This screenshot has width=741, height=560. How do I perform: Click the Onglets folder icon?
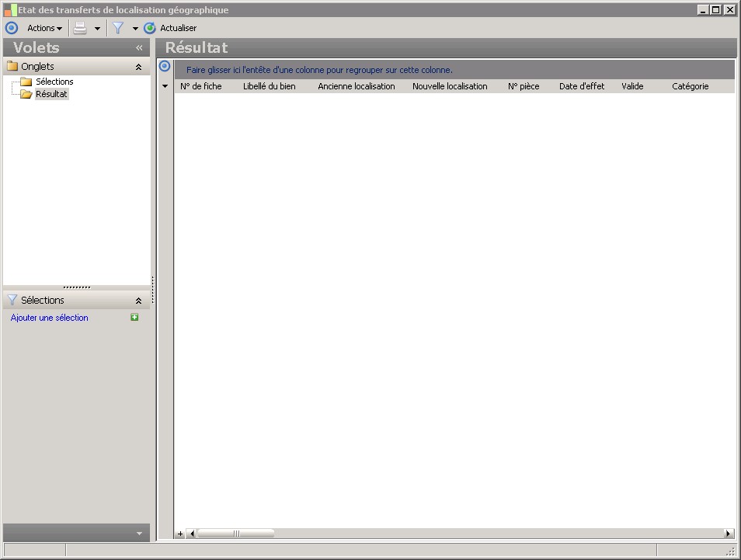pos(12,66)
